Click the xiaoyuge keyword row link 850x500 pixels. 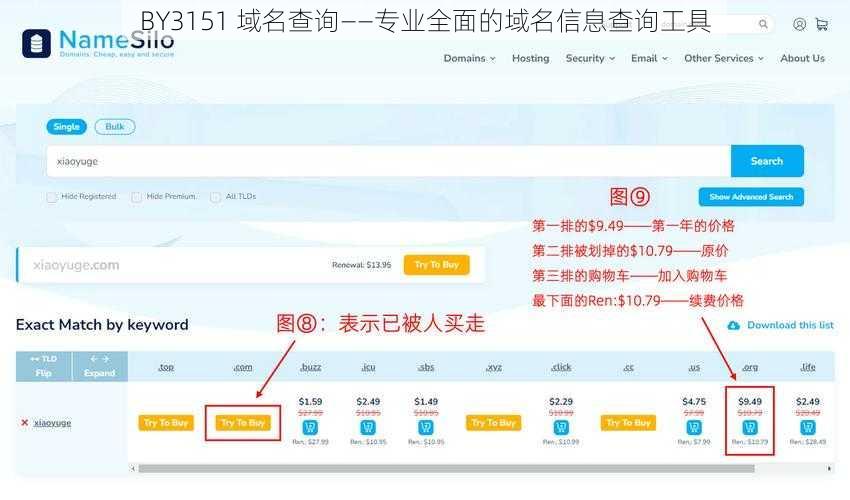[x=52, y=423]
